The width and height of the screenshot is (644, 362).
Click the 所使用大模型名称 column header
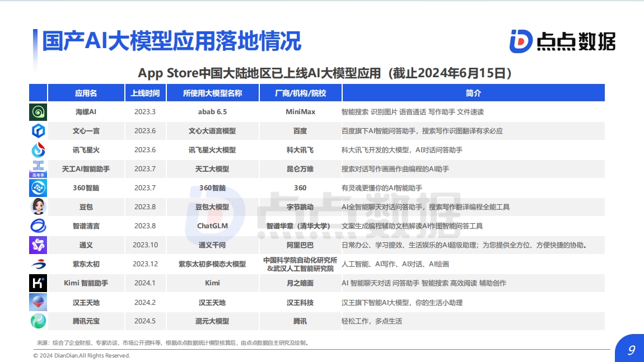pos(213,93)
